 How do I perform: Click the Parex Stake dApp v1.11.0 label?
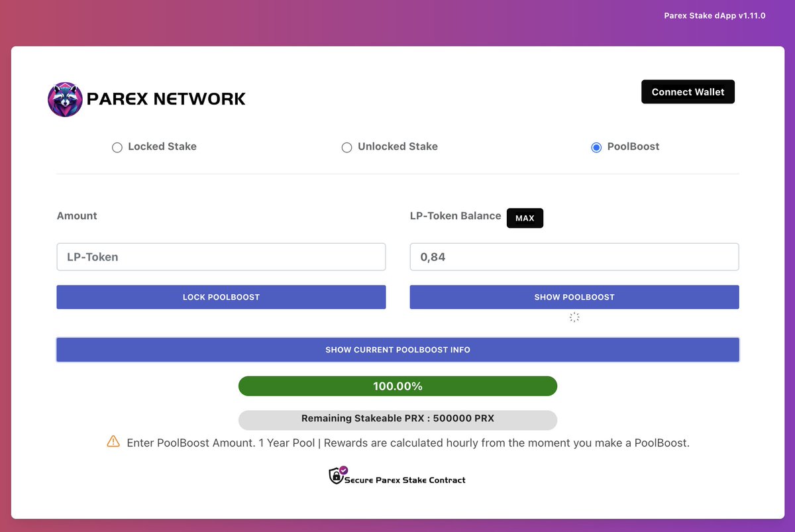coord(714,15)
